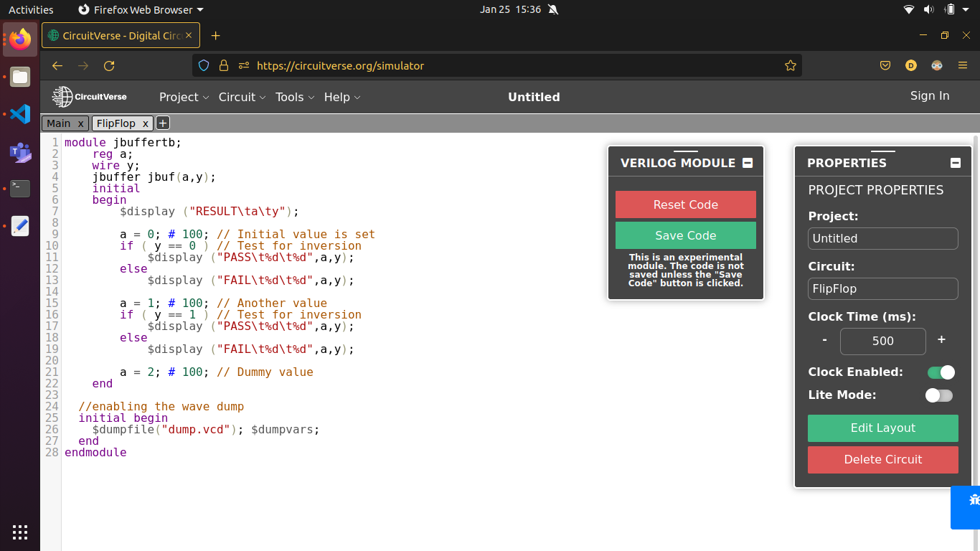The width and height of the screenshot is (980, 551).
Task: Switch to the Main tab
Action: 60,123
